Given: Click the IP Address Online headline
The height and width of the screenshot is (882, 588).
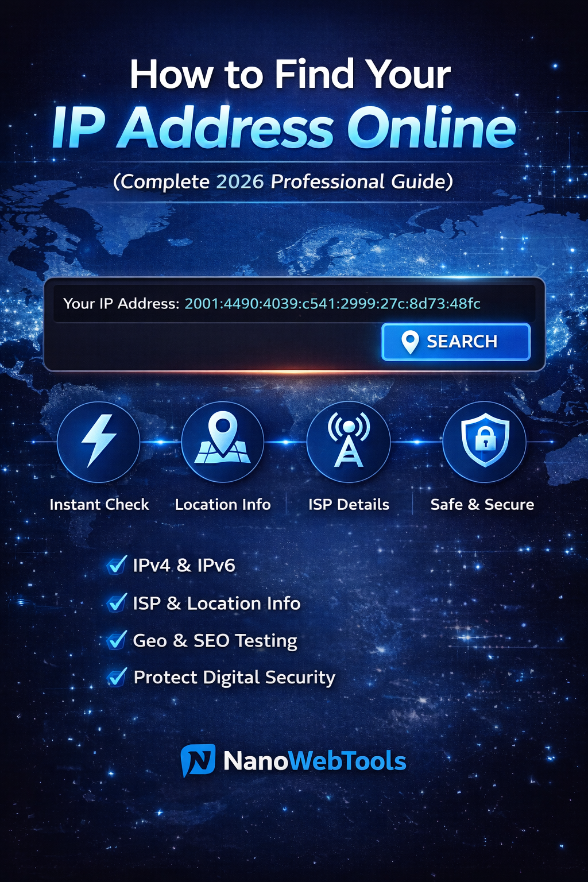Looking at the screenshot, I should tap(284, 127).
